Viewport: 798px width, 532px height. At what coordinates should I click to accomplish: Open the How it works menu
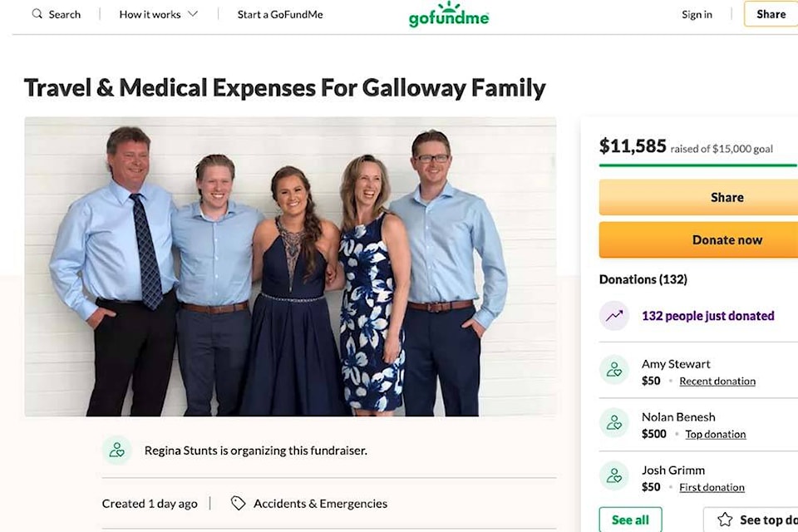click(x=158, y=14)
